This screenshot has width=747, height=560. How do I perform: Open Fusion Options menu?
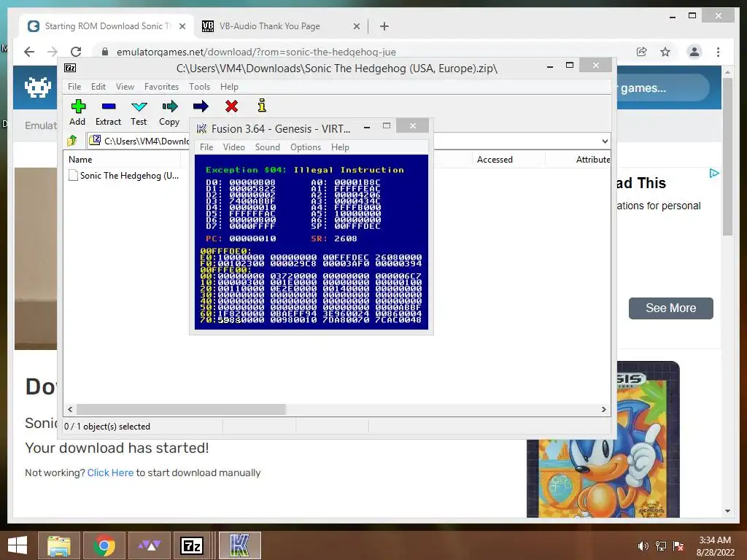click(306, 147)
